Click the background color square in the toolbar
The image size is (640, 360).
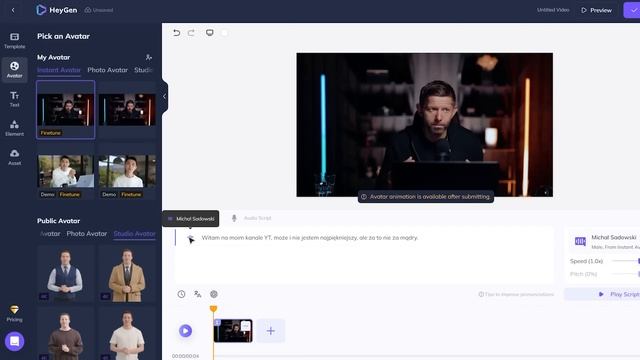[x=224, y=33]
